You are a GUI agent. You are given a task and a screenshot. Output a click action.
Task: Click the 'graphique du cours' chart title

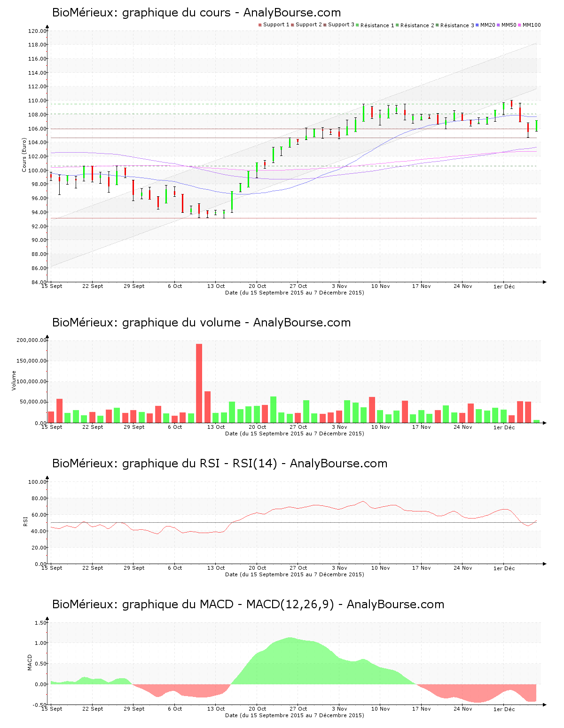click(196, 13)
